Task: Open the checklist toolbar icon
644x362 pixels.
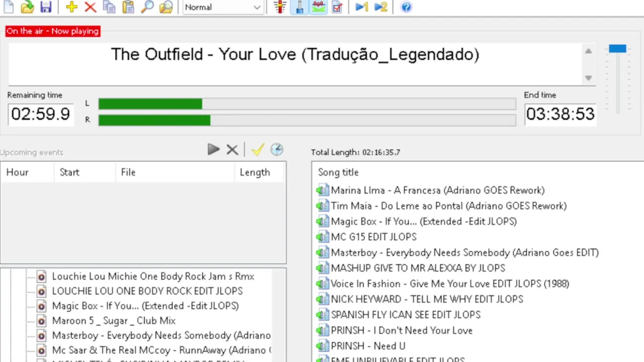Action: click(x=337, y=7)
